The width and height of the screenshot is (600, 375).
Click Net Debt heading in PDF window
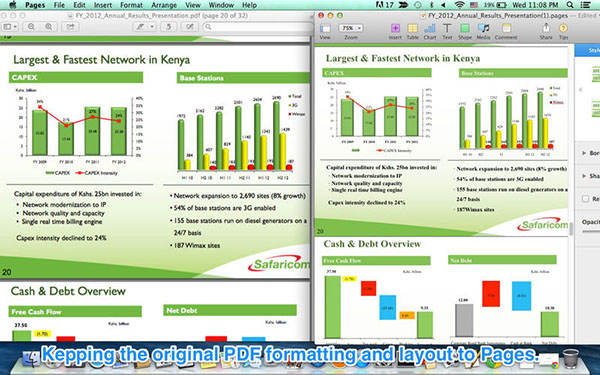(x=230, y=310)
